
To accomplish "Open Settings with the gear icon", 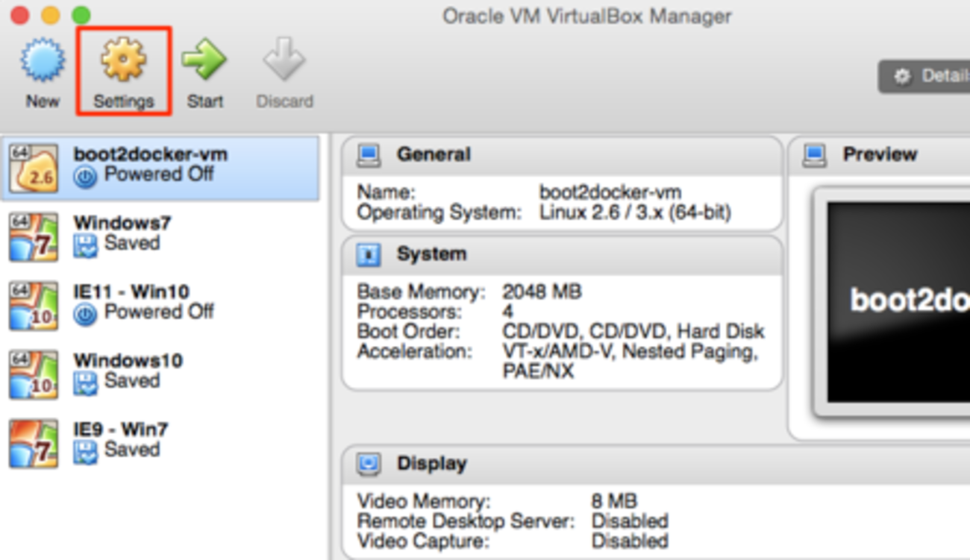I will (123, 59).
